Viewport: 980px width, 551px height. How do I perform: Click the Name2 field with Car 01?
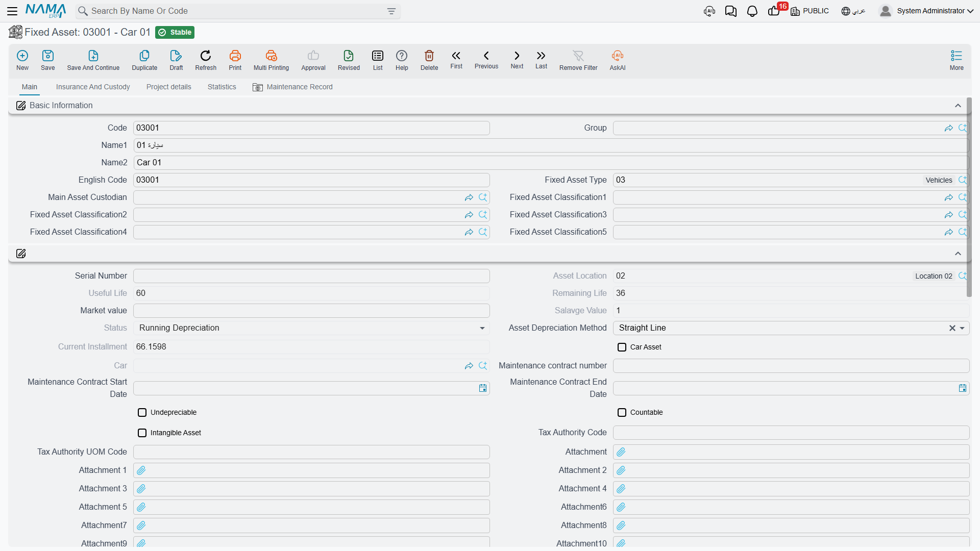pos(551,163)
